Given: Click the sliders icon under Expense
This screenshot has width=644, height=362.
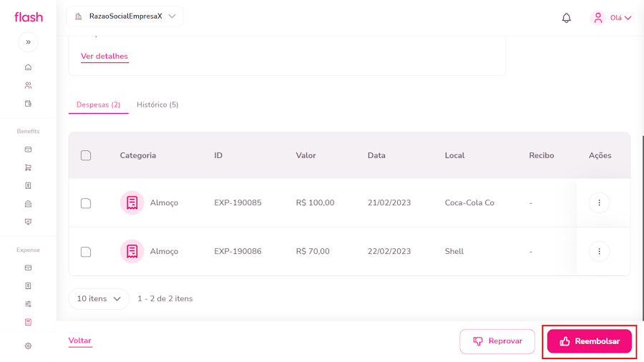Looking at the screenshot, I should pyautogui.click(x=28, y=304).
